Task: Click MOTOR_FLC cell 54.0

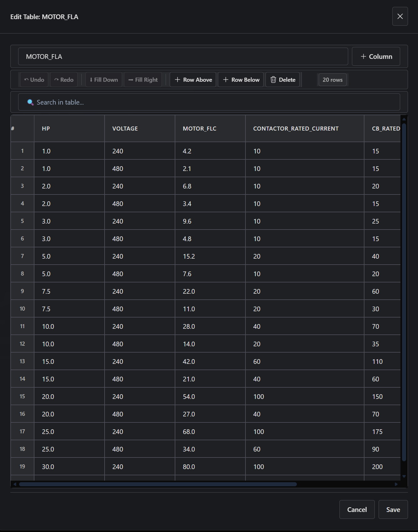Action: click(x=210, y=396)
